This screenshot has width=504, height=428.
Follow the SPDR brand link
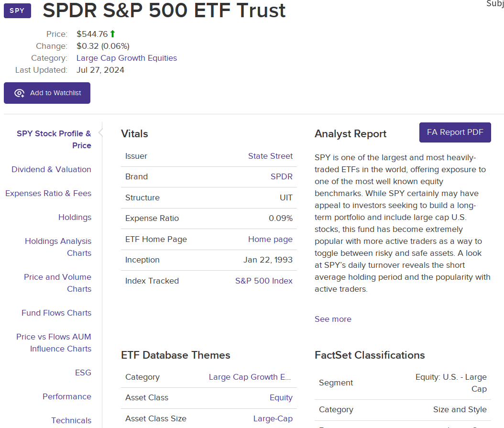point(282,176)
